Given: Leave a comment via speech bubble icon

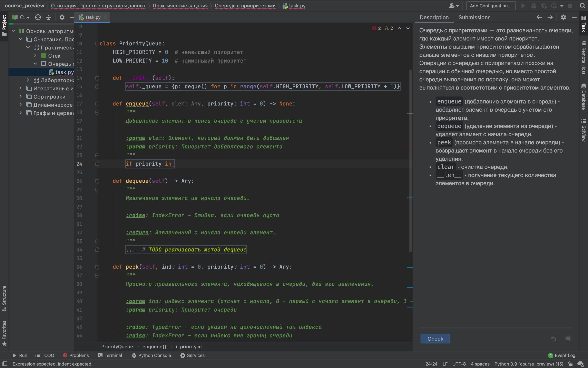Looking at the screenshot, I should point(568,339).
